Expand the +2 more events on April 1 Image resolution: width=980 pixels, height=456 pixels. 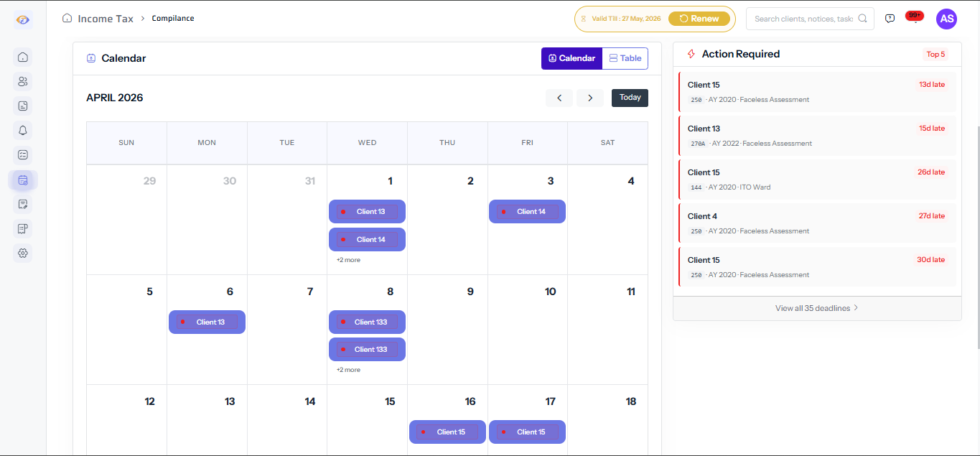point(348,260)
